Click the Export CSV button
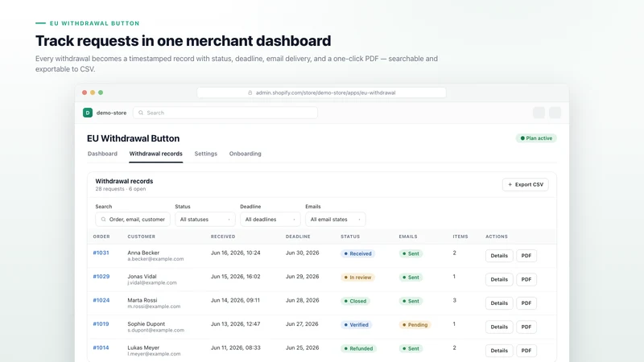The image size is (644, 362). click(x=526, y=185)
